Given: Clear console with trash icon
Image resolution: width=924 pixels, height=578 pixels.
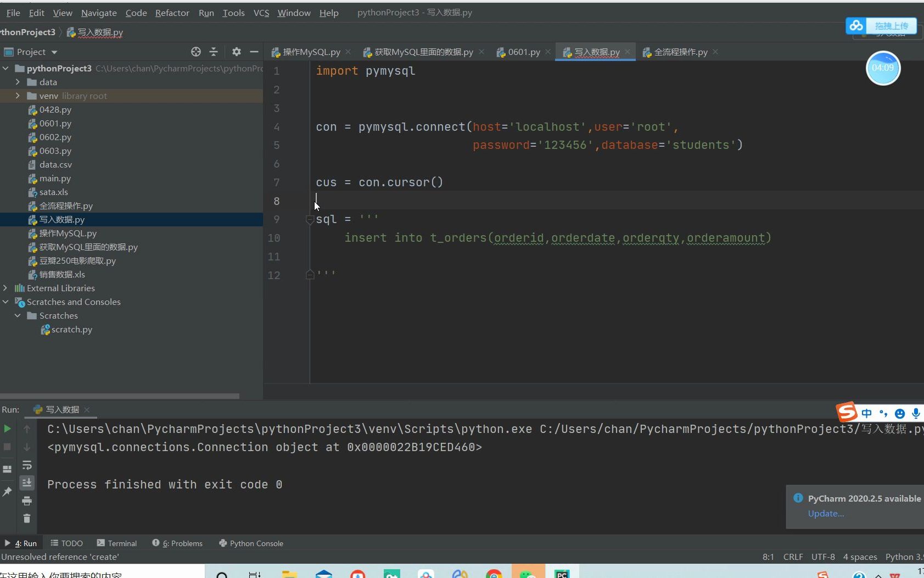Looking at the screenshot, I should point(27,519).
